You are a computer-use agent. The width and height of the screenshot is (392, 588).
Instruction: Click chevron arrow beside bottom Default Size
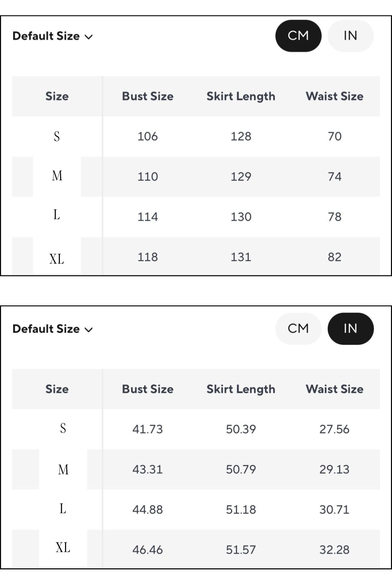[89, 330]
